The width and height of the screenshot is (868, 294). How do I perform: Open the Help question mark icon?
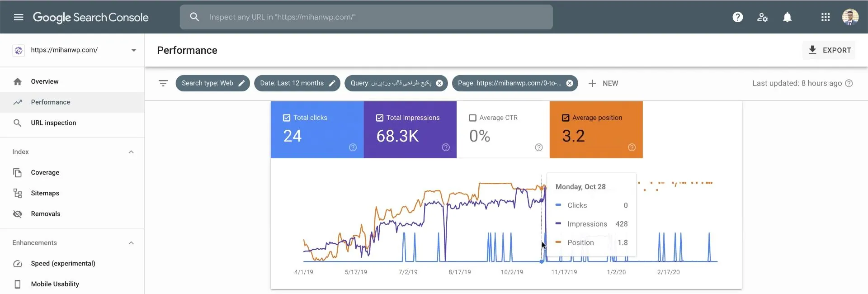point(738,17)
